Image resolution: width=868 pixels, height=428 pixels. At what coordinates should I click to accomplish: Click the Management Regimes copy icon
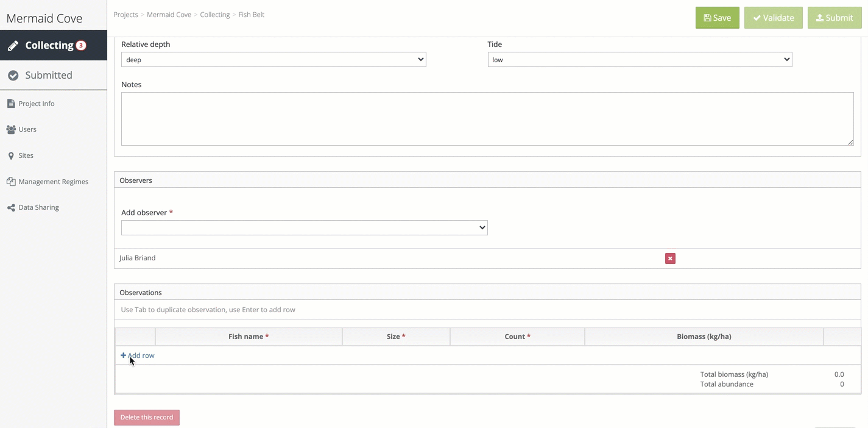click(x=11, y=182)
